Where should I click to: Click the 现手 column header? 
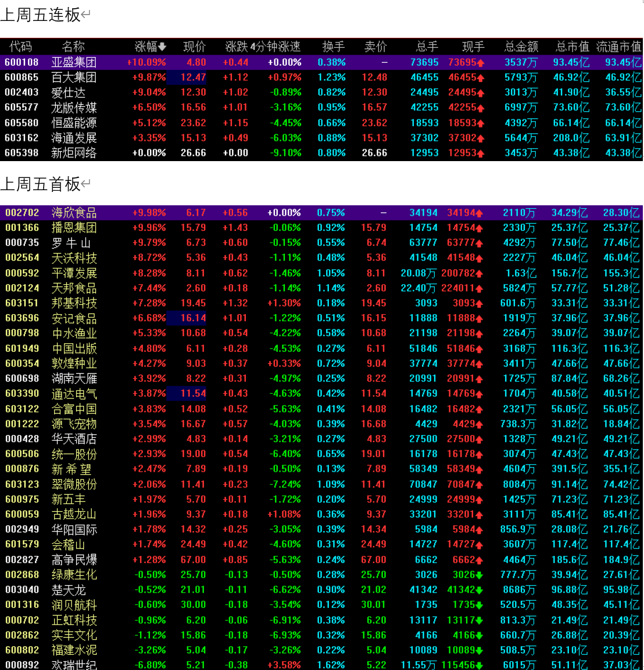click(473, 47)
